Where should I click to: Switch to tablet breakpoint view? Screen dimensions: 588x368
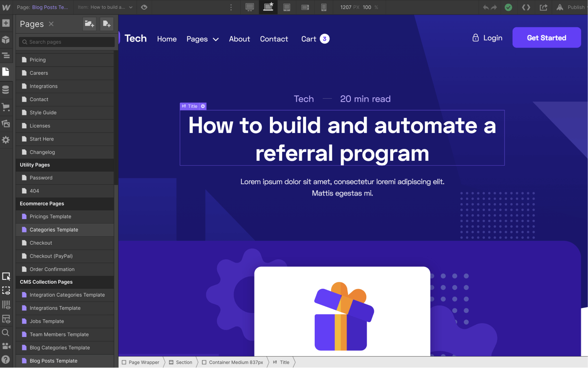pos(287,7)
